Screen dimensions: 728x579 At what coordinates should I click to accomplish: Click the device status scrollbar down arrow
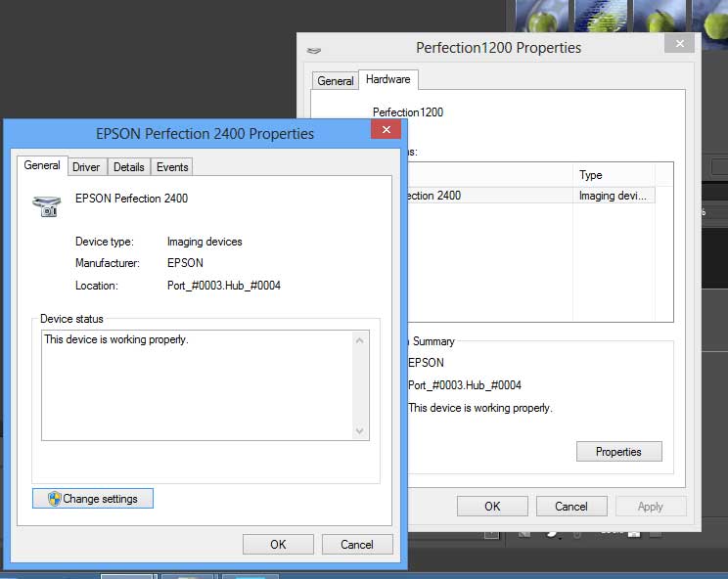pyautogui.click(x=359, y=430)
